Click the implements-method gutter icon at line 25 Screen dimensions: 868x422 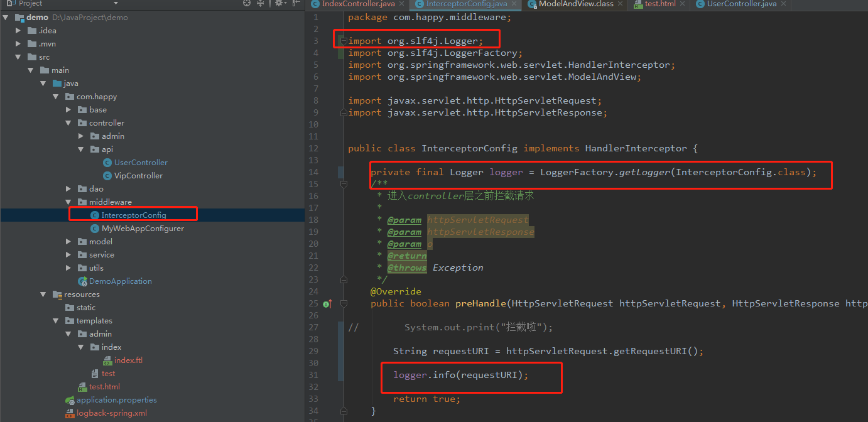[327, 304]
